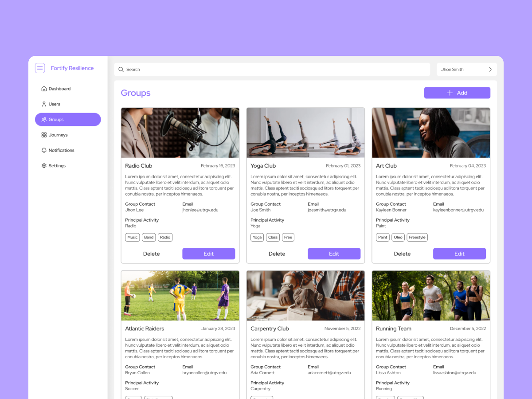Click the Settings gear icon

pyautogui.click(x=44, y=166)
